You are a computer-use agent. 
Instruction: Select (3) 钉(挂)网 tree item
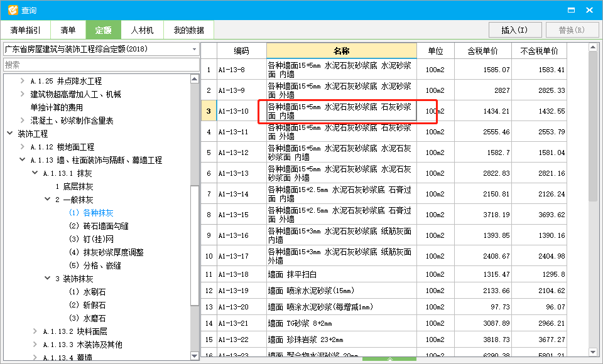coord(91,240)
